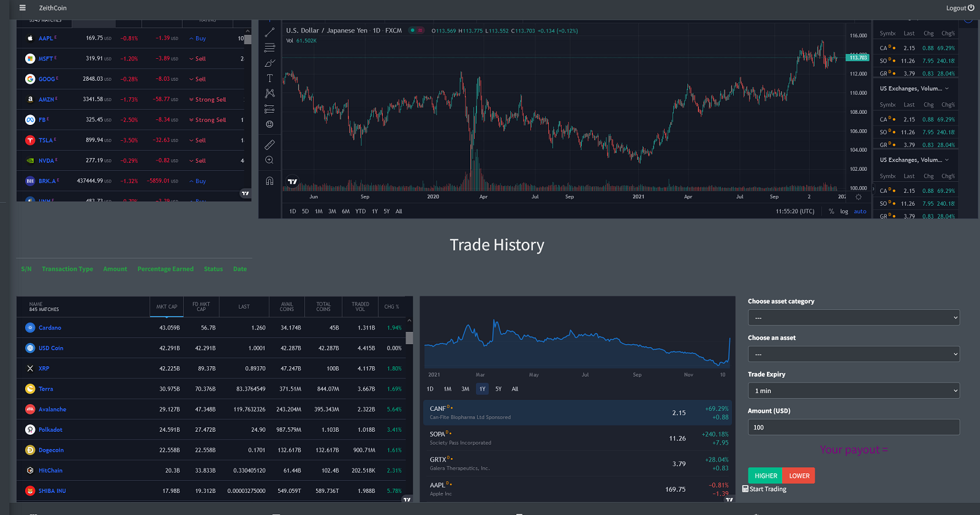Click the HitChain coin icon
The height and width of the screenshot is (515, 980).
point(30,470)
